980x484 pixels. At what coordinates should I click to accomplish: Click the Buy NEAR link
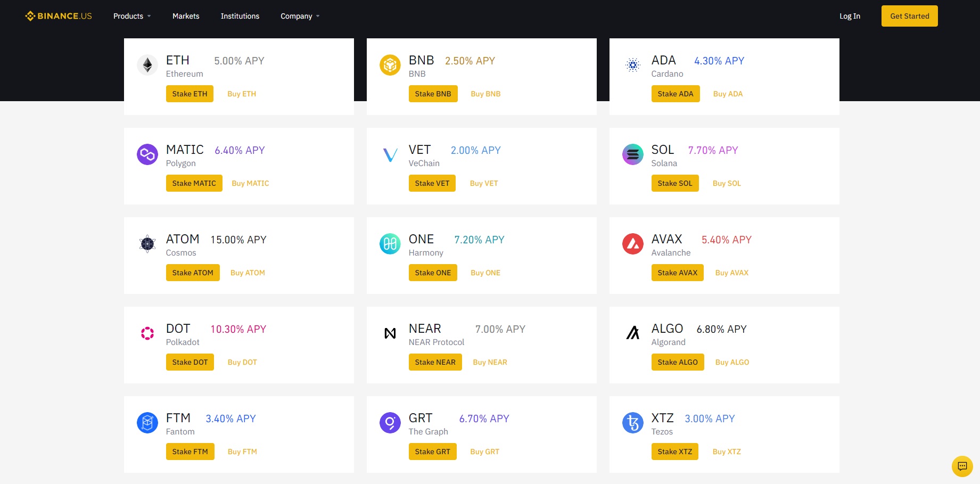(x=490, y=362)
